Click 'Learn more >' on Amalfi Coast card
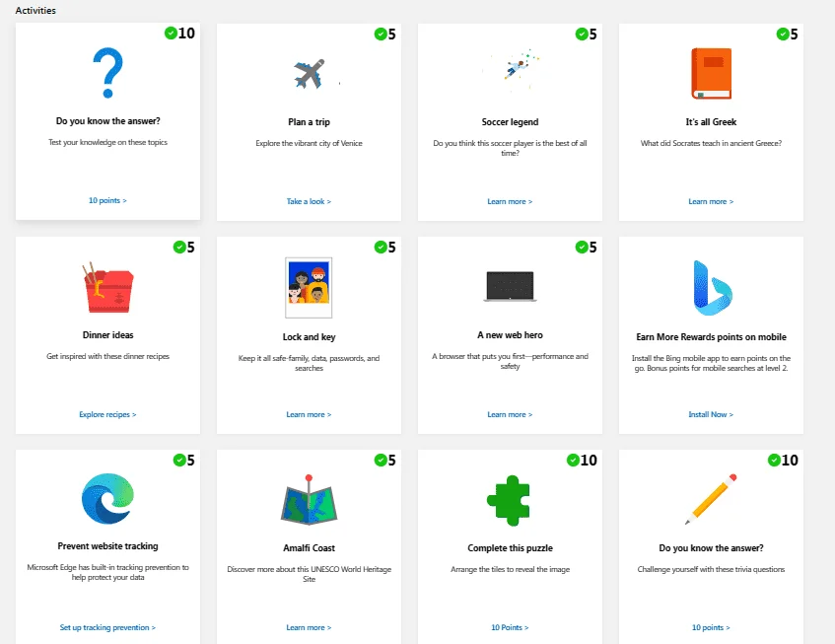Screen dimensions: 835x644 pos(309,627)
